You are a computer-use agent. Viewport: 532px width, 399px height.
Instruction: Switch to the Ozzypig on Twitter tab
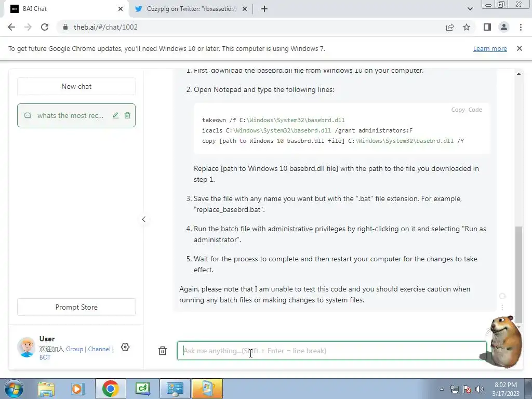[191, 9]
